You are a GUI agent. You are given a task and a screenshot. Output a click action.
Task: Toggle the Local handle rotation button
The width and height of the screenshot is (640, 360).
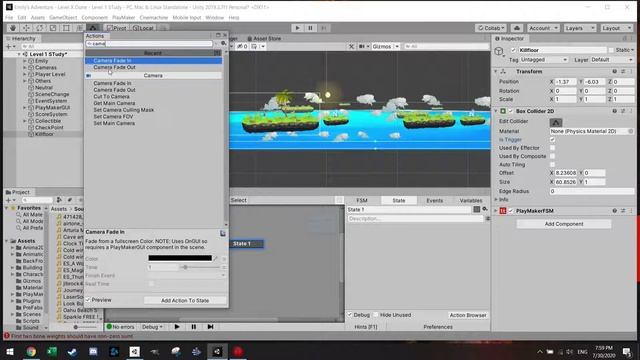click(143, 28)
